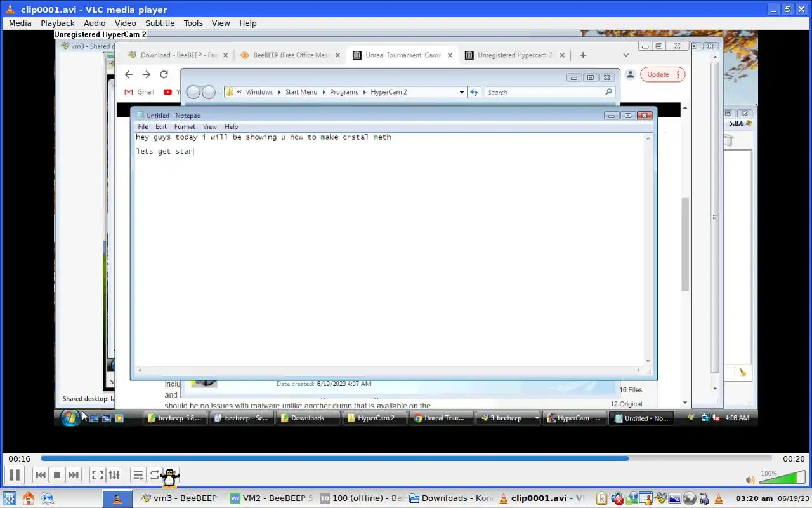Toggle VLC fullscreen mode button
The width and height of the screenshot is (812, 508).
pyautogui.click(x=98, y=474)
